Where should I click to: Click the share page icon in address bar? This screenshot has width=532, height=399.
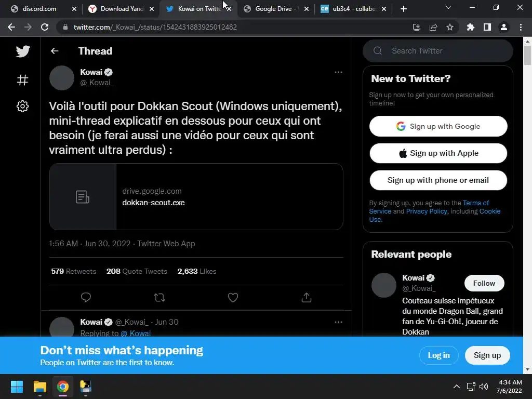pyautogui.click(x=433, y=27)
